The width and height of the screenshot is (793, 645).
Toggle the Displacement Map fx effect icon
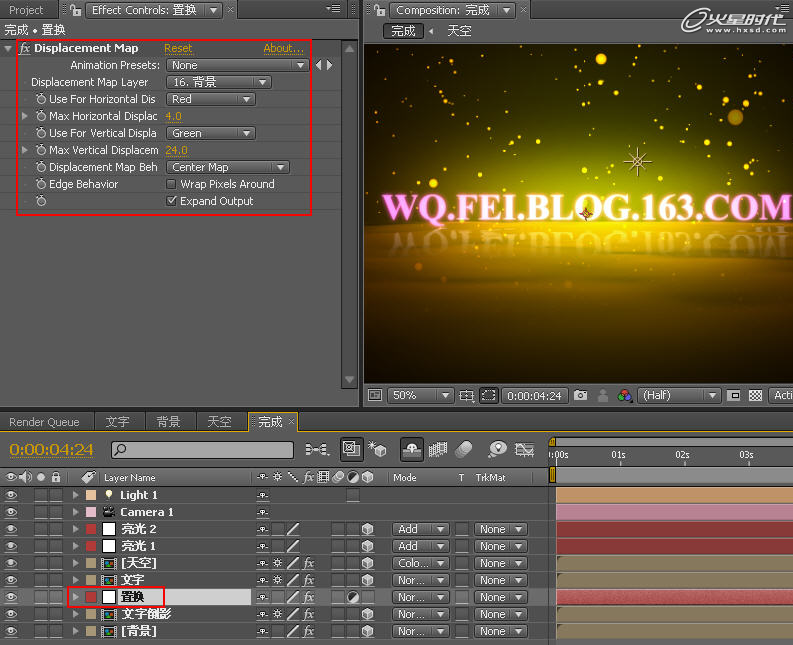(x=24, y=48)
